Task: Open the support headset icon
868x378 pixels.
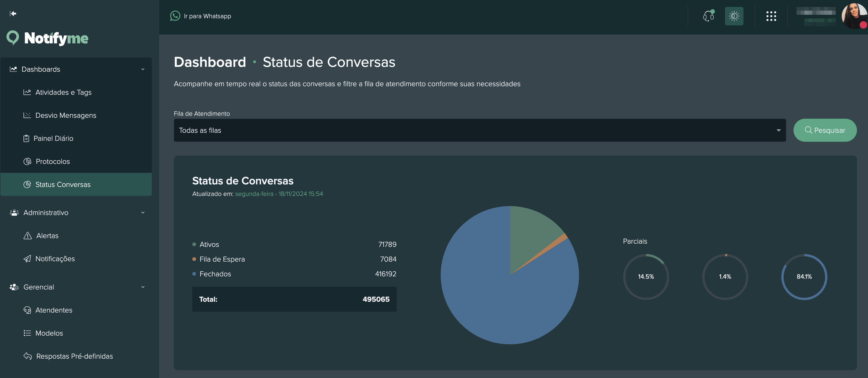Action: (x=708, y=16)
